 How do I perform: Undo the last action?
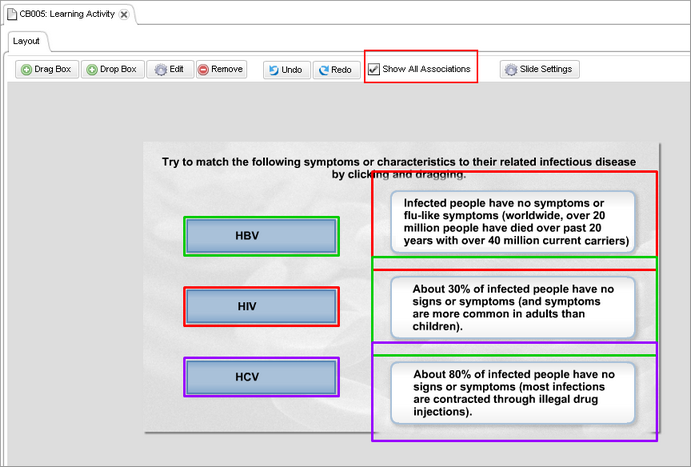click(x=283, y=70)
